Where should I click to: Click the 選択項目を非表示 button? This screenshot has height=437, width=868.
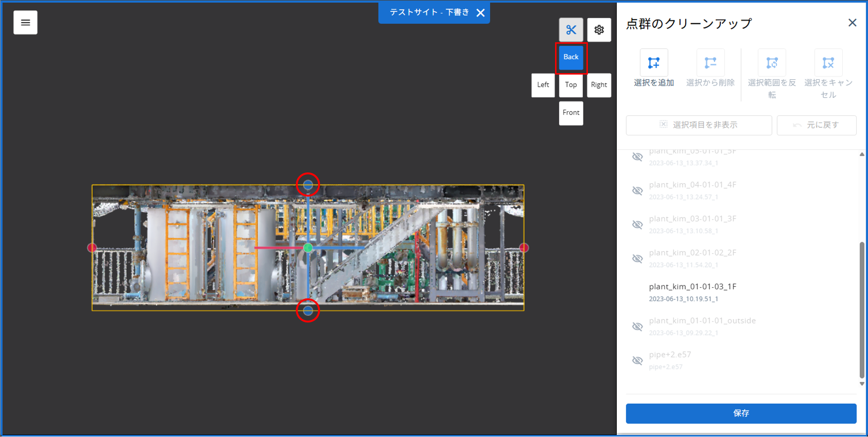pos(698,125)
